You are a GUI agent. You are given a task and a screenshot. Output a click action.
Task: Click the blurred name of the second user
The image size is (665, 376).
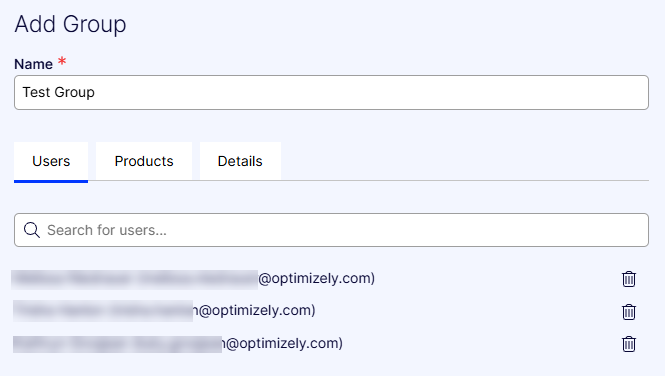click(x=103, y=311)
